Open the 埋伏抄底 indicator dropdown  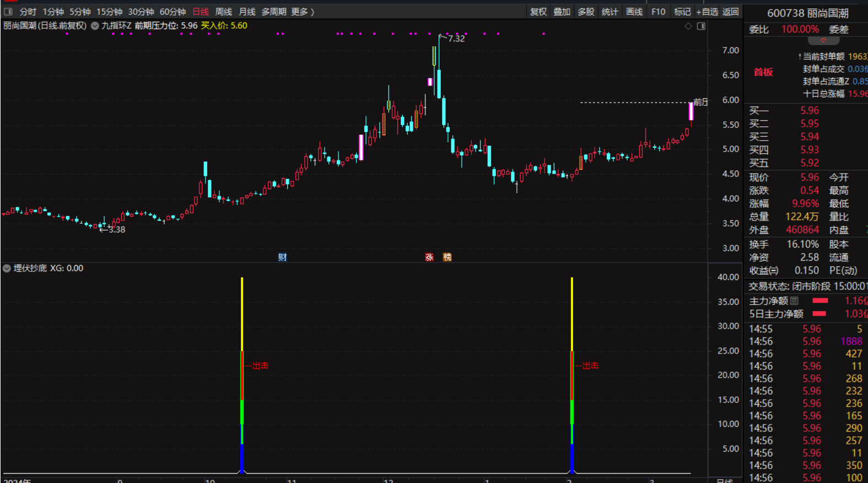(7, 269)
